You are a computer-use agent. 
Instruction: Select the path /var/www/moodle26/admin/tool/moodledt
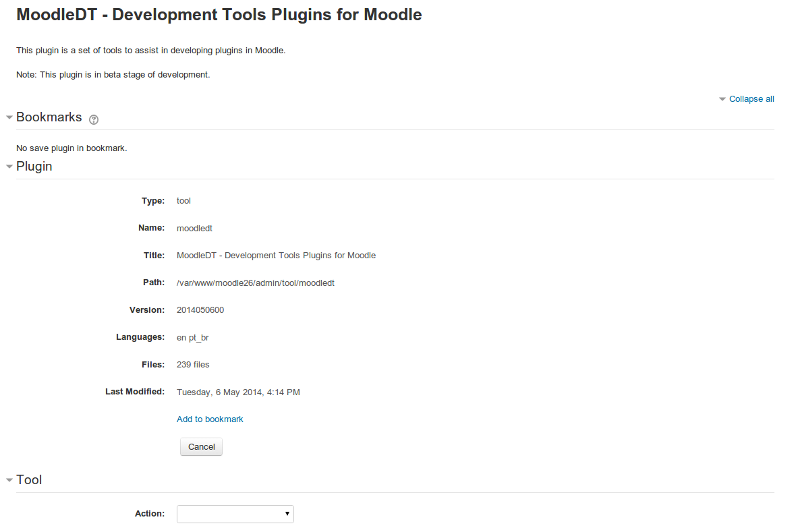tap(256, 283)
